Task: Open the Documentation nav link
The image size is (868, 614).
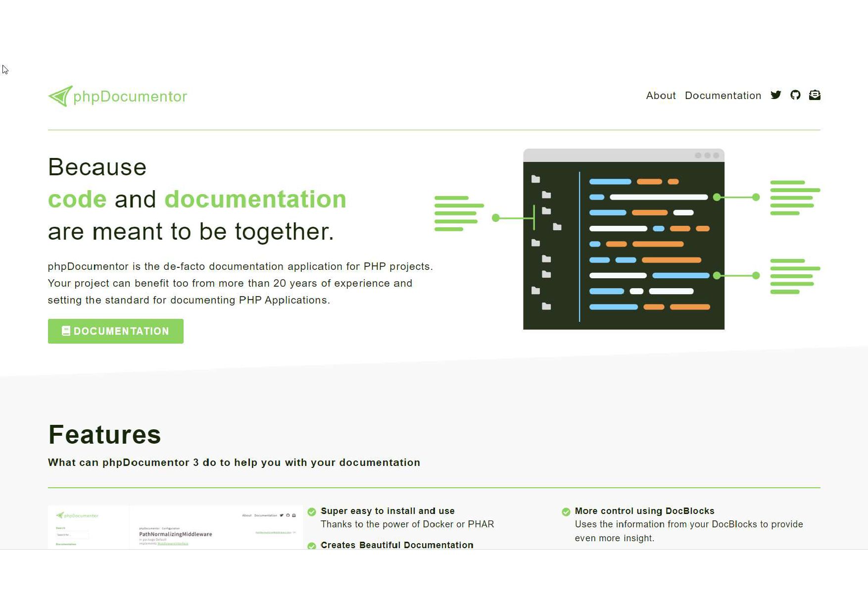Action: pos(723,96)
